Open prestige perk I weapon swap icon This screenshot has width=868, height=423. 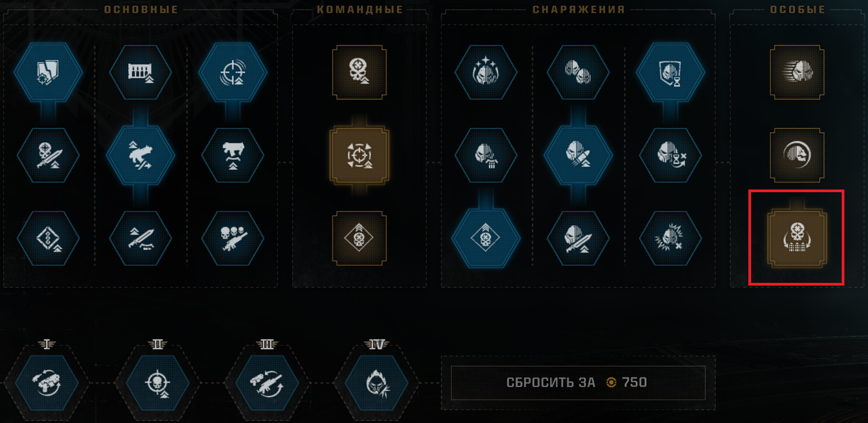pyautogui.click(x=47, y=383)
